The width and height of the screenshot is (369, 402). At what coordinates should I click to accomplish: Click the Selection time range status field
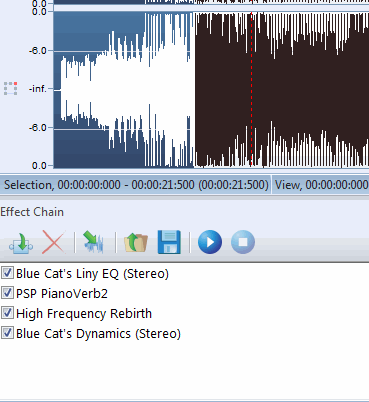click(x=136, y=185)
